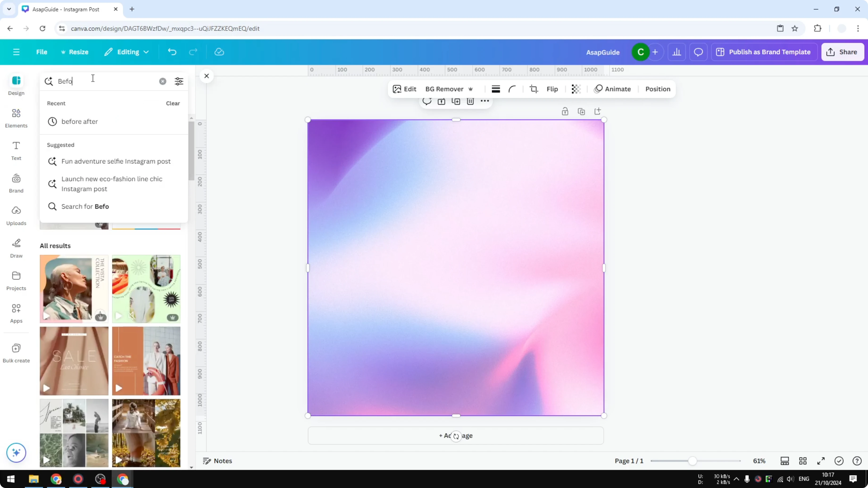Select recent search 'before after'
Viewport: 868px width, 488px height.
(114, 122)
